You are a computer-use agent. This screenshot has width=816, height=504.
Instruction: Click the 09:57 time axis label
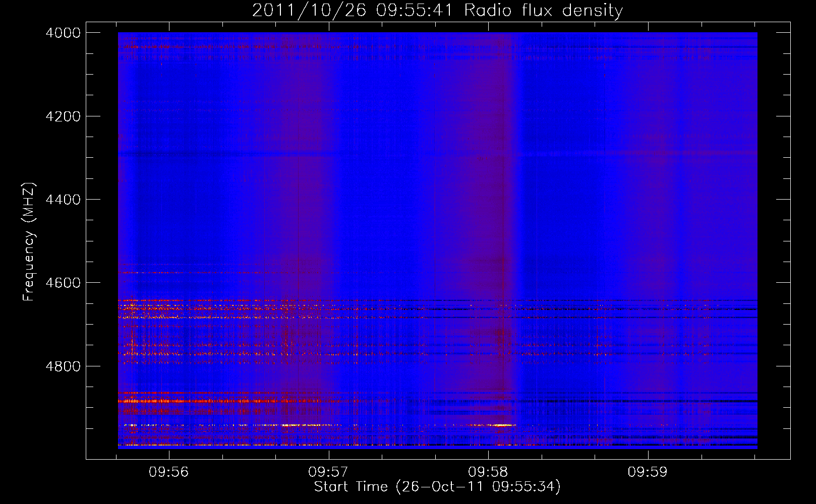(x=328, y=472)
